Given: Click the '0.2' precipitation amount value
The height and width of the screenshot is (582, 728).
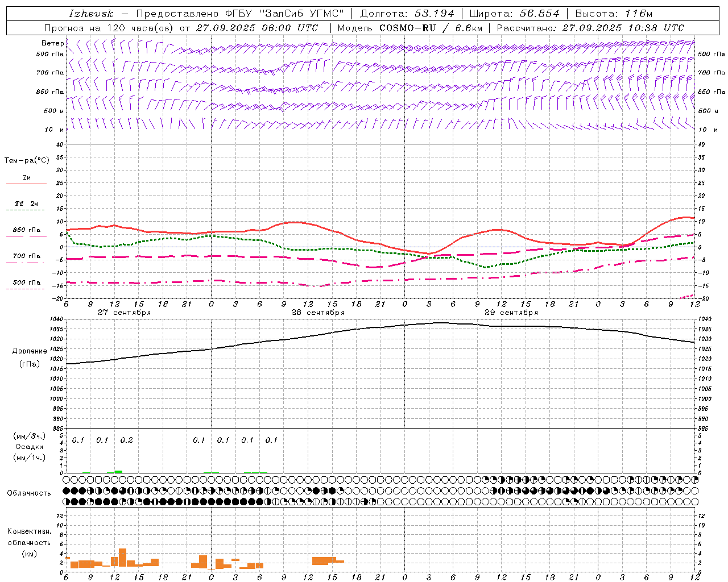Looking at the screenshot, I should 126,440.
